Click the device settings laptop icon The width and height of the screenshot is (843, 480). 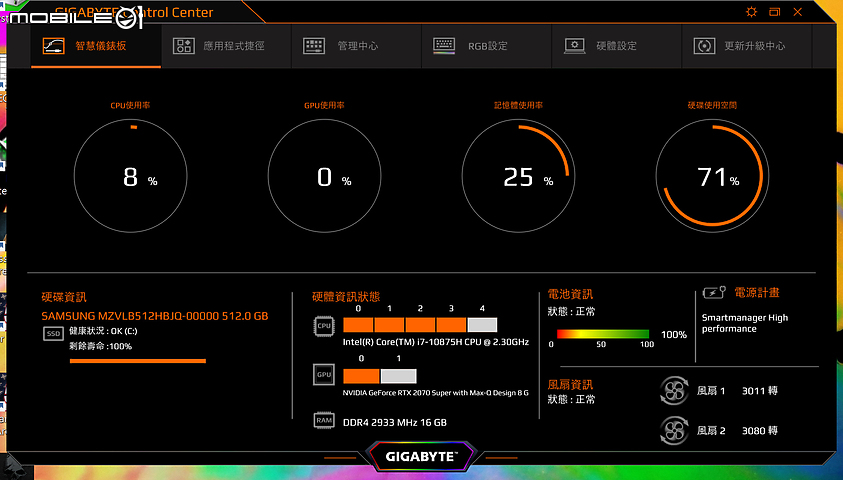(x=574, y=46)
